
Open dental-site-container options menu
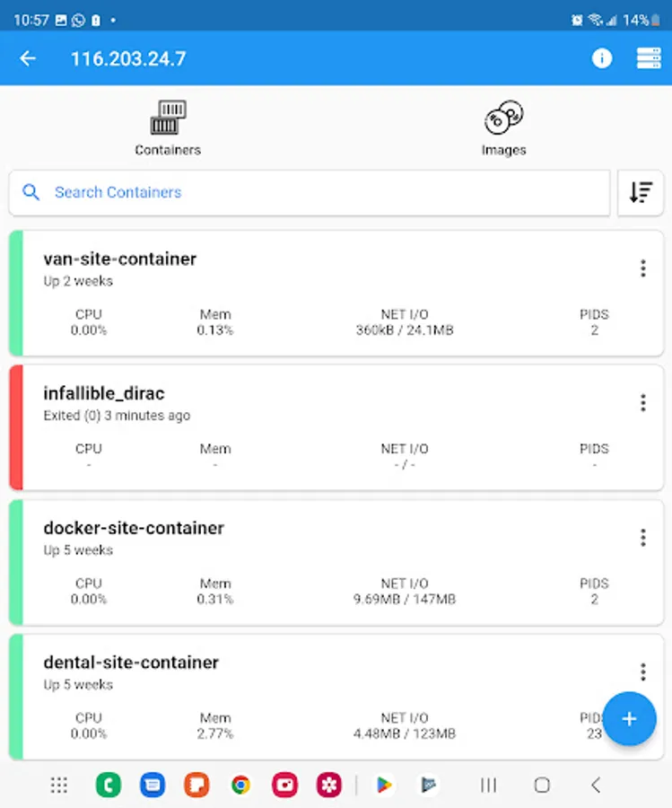[642, 672]
